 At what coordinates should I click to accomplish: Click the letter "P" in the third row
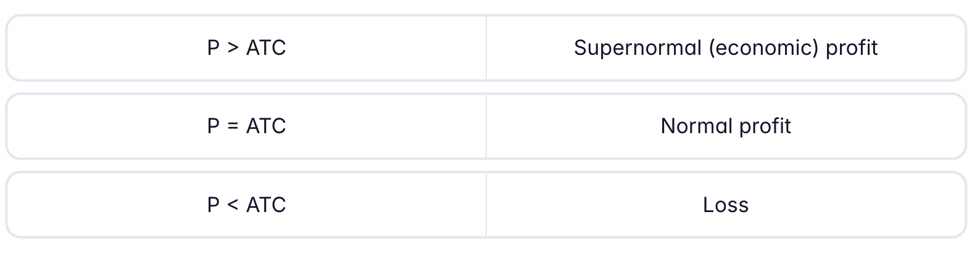213,205
